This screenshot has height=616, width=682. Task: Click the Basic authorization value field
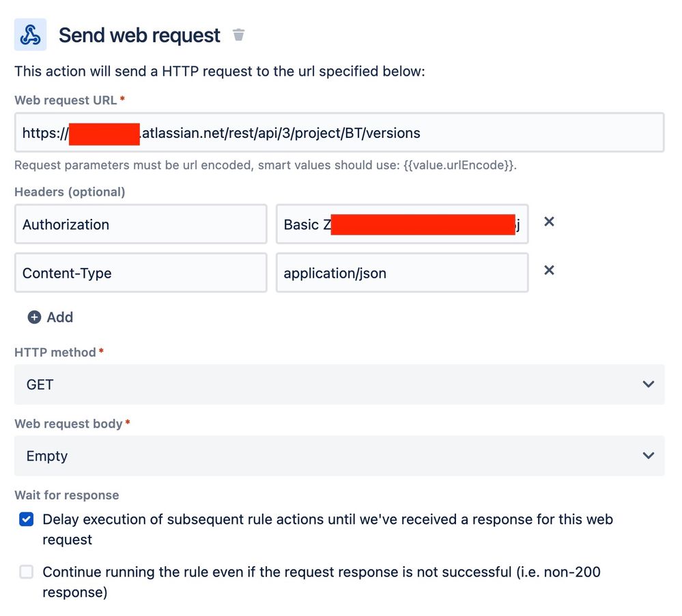401,224
